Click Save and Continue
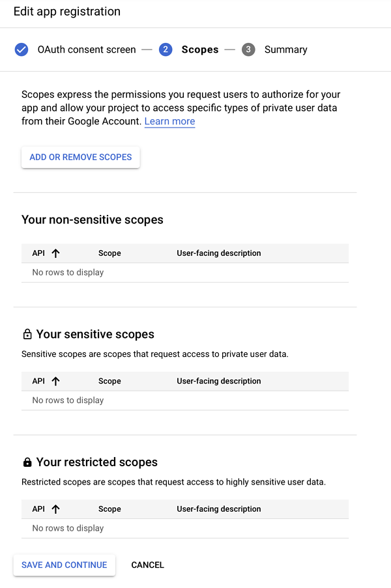Viewport: 391px width, 588px height. coord(64,565)
